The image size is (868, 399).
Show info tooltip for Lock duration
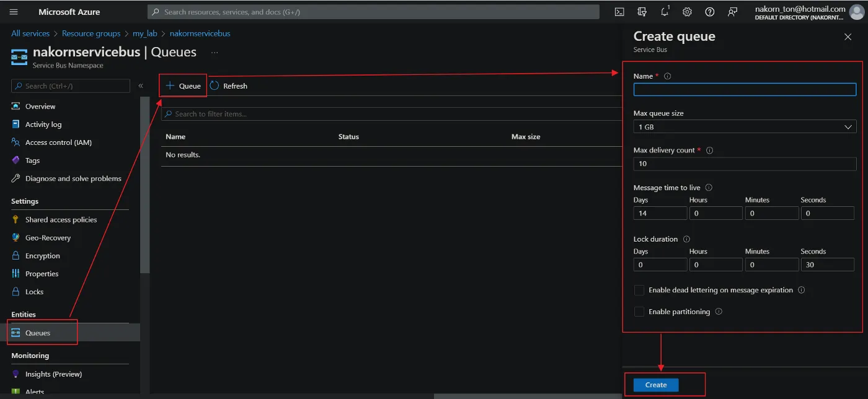[686, 239]
